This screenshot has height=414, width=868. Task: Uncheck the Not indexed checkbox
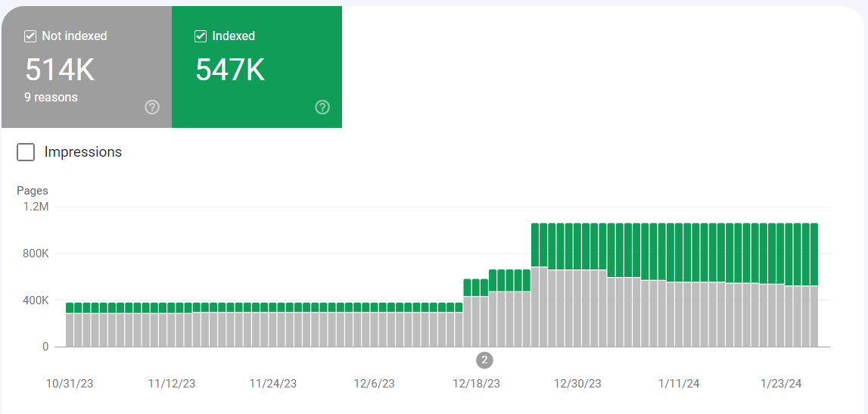[30, 36]
